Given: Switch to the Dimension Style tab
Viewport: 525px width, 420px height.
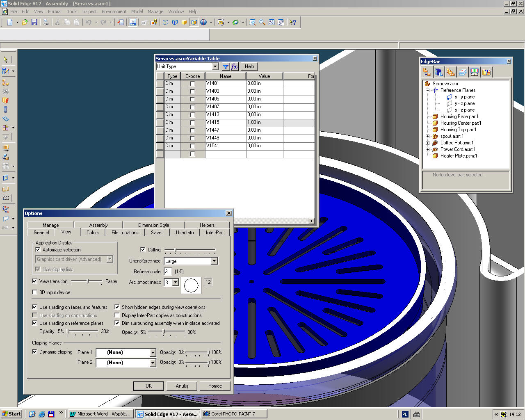Looking at the screenshot, I should point(153,225).
